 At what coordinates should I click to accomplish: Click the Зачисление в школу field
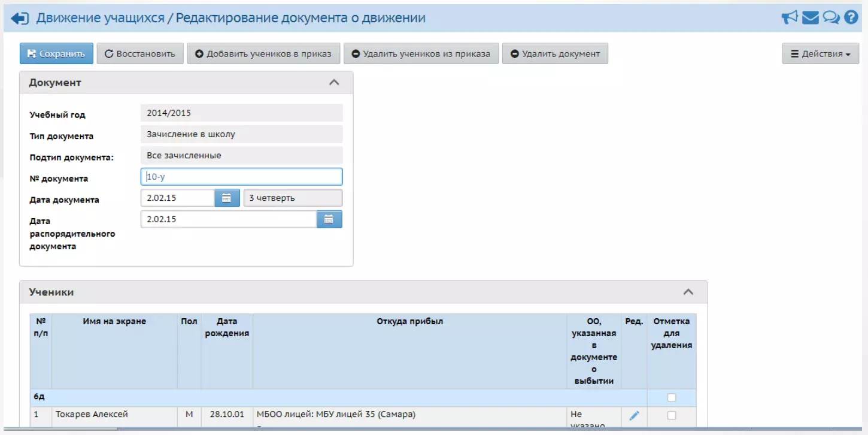pyautogui.click(x=242, y=134)
